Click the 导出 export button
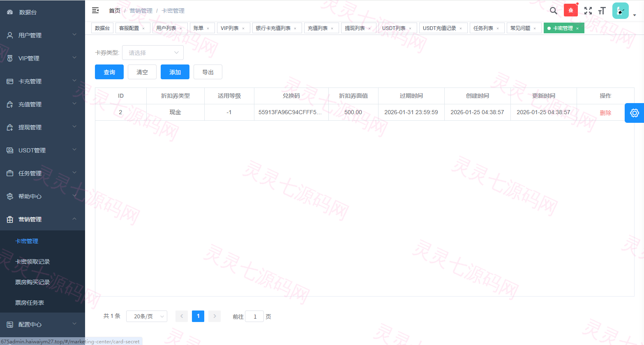Image resolution: width=644 pixels, height=345 pixels. (x=208, y=72)
